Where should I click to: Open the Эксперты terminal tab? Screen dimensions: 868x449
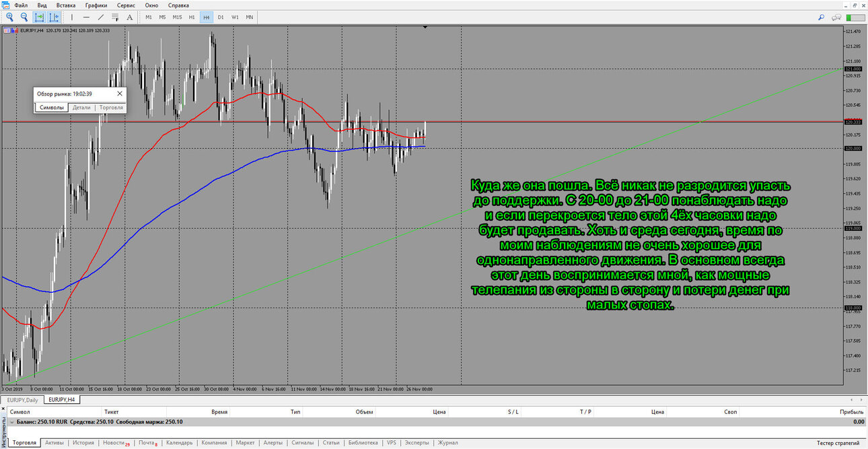click(x=417, y=442)
